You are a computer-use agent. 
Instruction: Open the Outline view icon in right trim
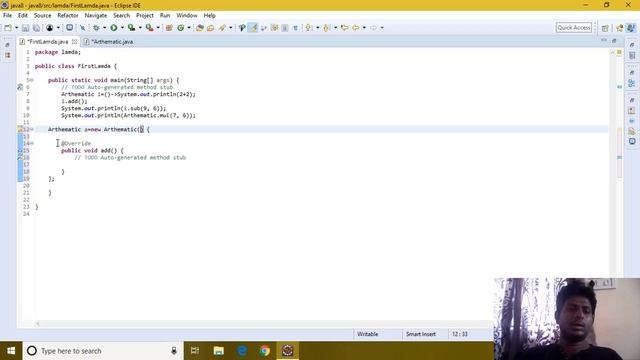pos(632,83)
